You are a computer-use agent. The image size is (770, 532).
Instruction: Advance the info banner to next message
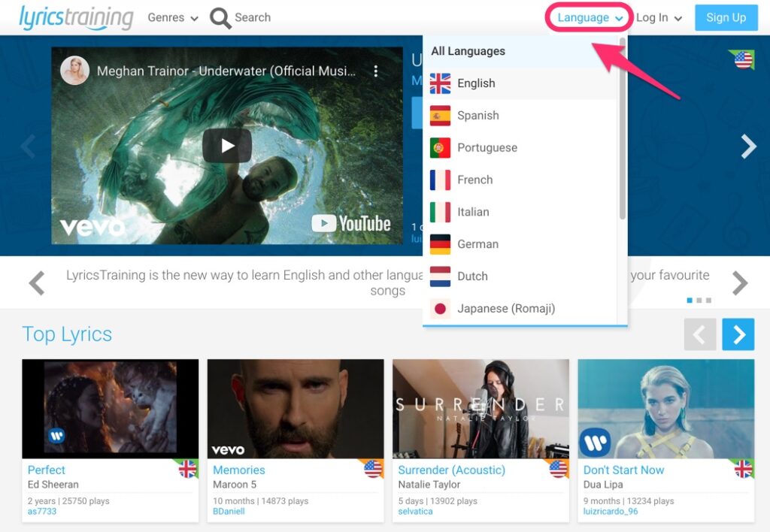pyautogui.click(x=740, y=283)
